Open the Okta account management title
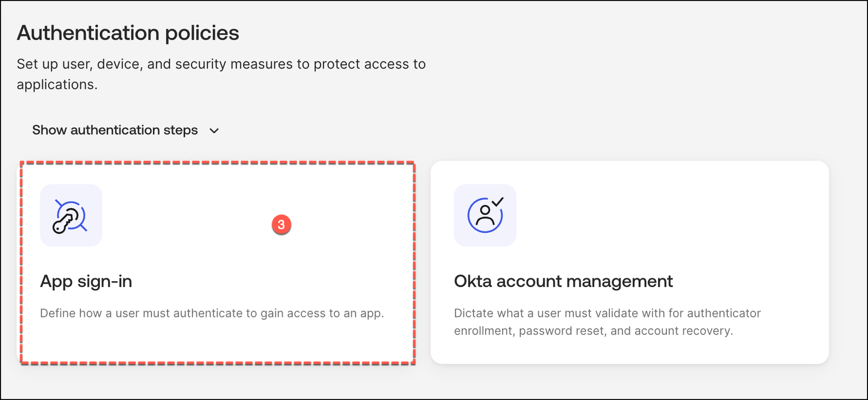 pyautogui.click(x=563, y=281)
